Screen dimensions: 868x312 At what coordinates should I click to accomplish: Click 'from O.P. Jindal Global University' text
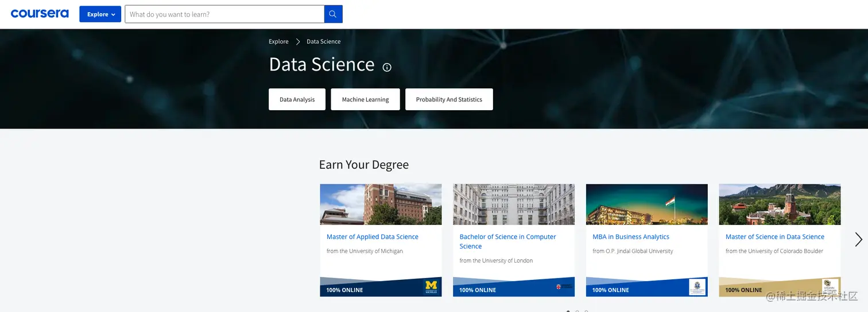pos(633,251)
